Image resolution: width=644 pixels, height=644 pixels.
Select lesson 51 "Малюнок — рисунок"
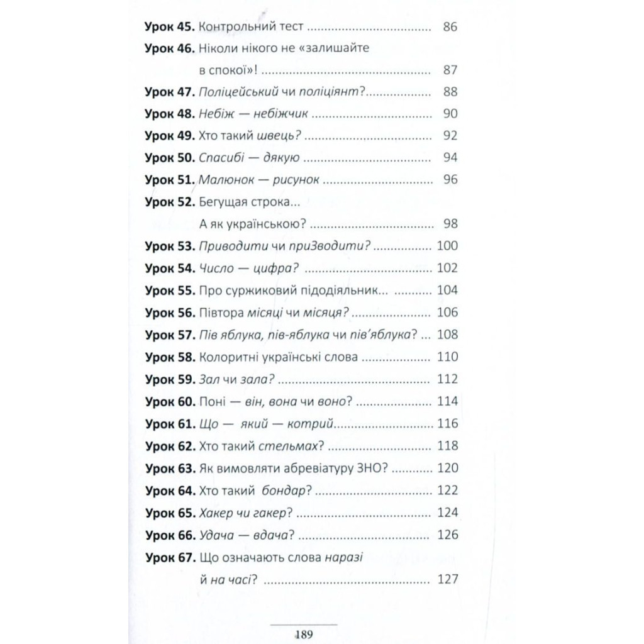258,180
